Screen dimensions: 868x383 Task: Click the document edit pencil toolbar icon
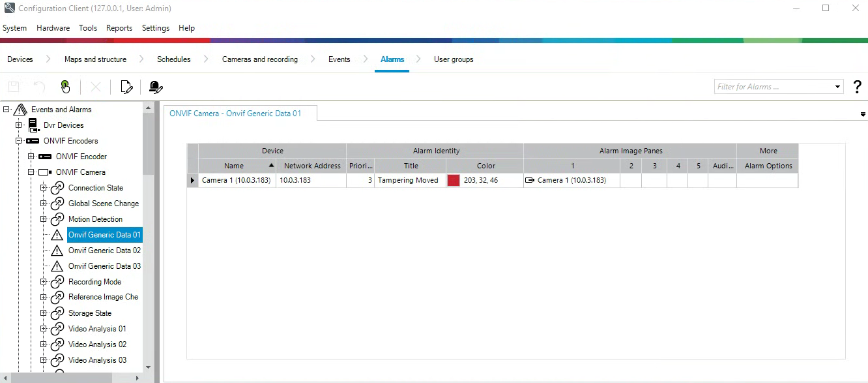pos(126,87)
